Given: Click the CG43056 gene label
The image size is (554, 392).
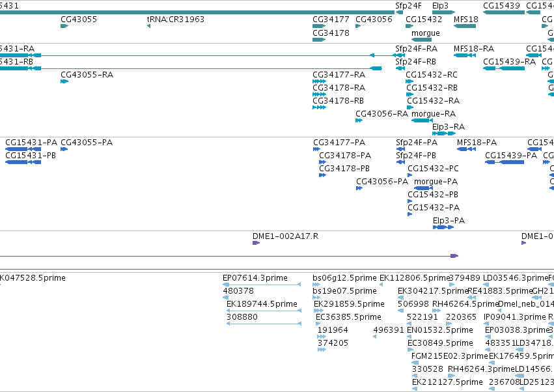Looking at the screenshot, I should pyautogui.click(x=374, y=19).
